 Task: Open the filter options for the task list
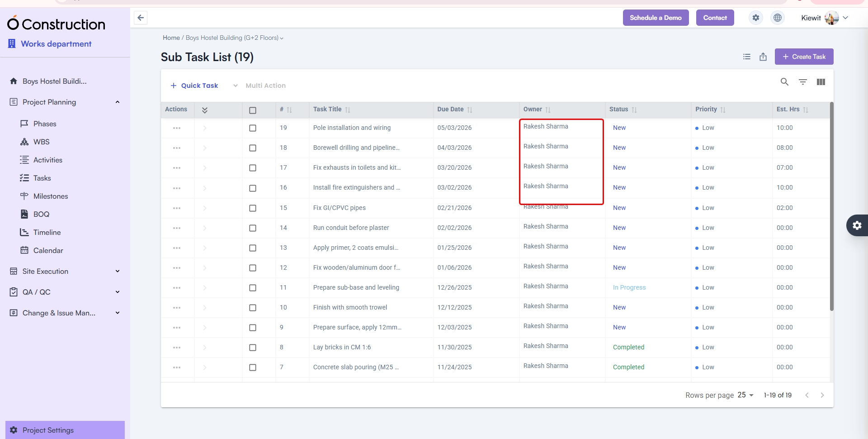click(x=803, y=82)
